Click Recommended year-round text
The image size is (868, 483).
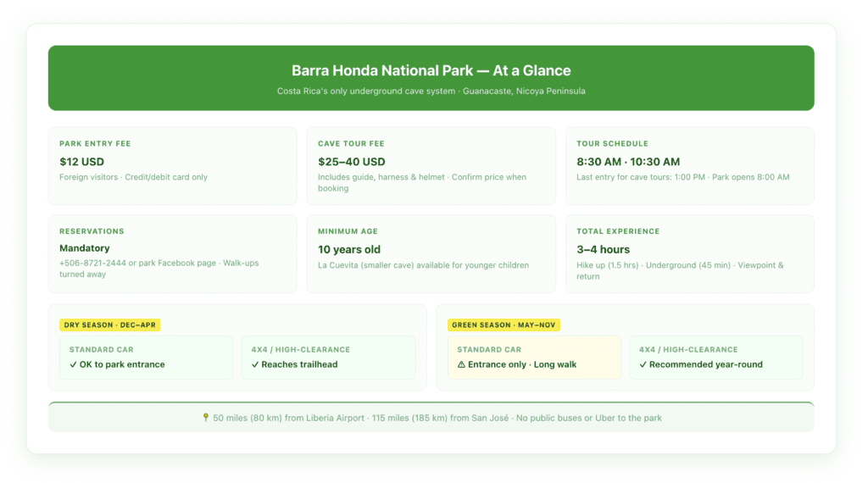[706, 364]
